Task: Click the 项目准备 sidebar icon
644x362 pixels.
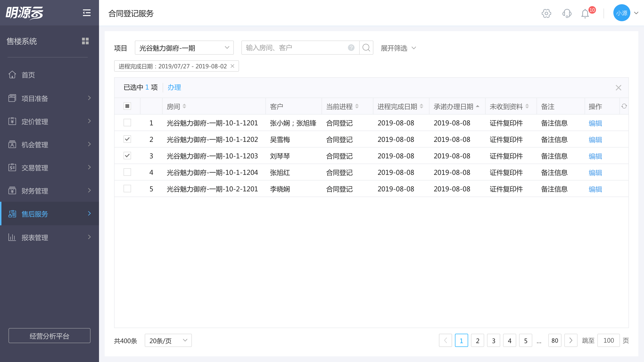Action: pos(12,98)
